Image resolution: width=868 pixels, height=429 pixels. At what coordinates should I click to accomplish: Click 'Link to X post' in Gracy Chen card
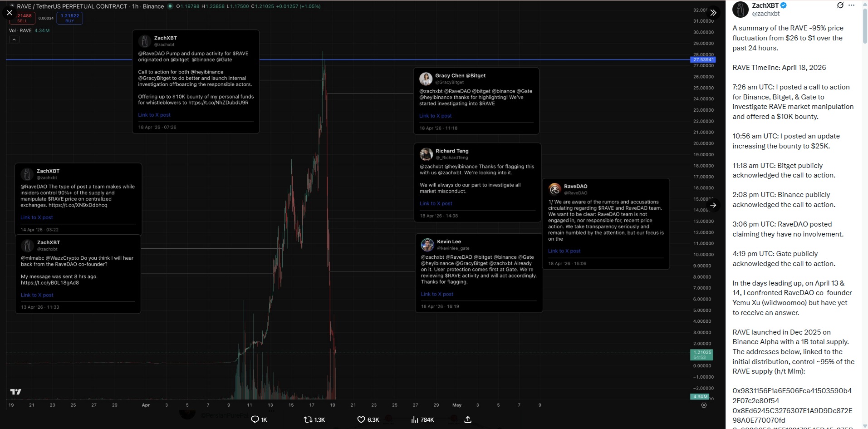(436, 116)
